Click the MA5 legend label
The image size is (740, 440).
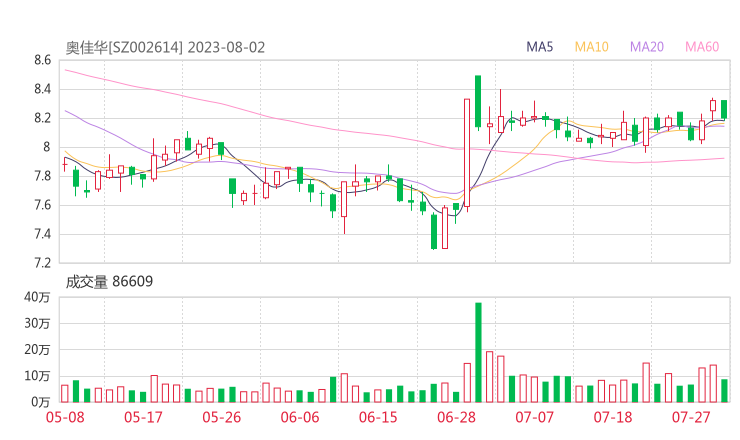pyautogui.click(x=539, y=47)
